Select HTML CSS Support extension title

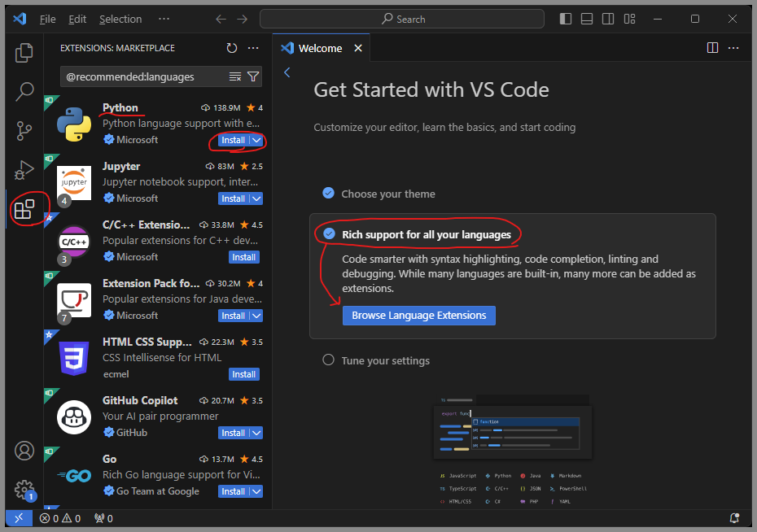coord(147,342)
